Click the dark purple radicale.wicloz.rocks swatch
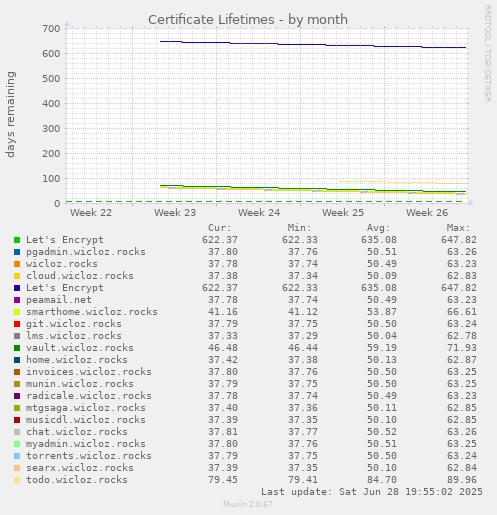 17,396
